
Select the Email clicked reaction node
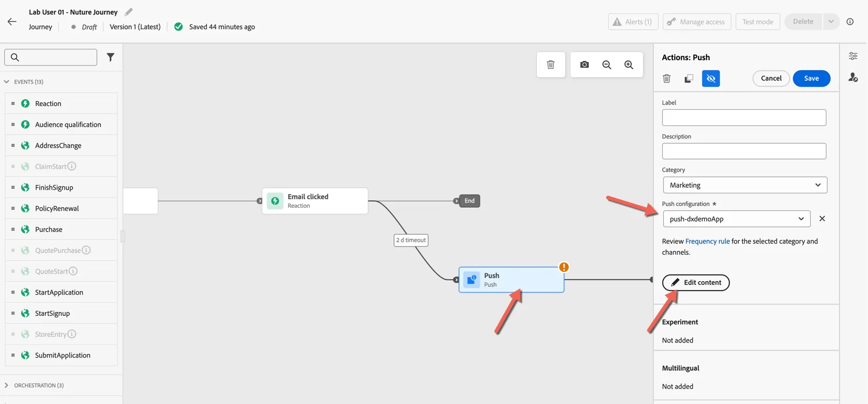315,201
